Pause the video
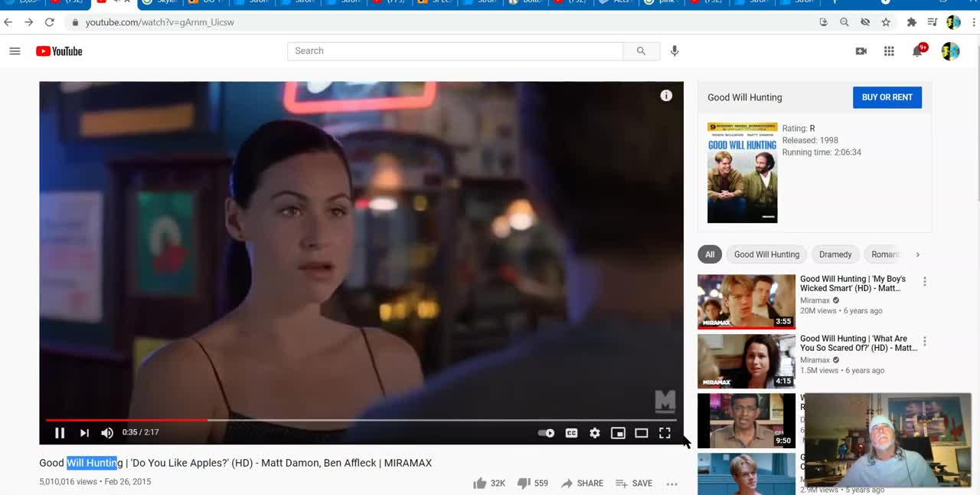The width and height of the screenshot is (980, 495). pyautogui.click(x=60, y=433)
